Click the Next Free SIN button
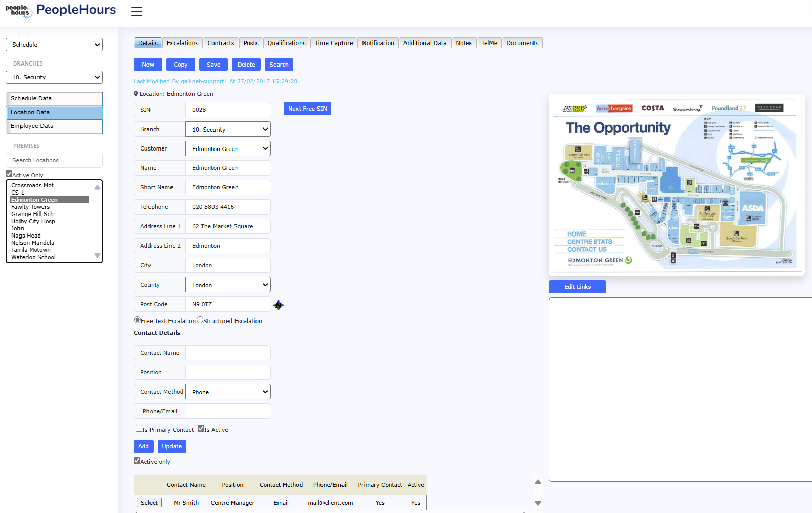812x513 pixels. (307, 109)
